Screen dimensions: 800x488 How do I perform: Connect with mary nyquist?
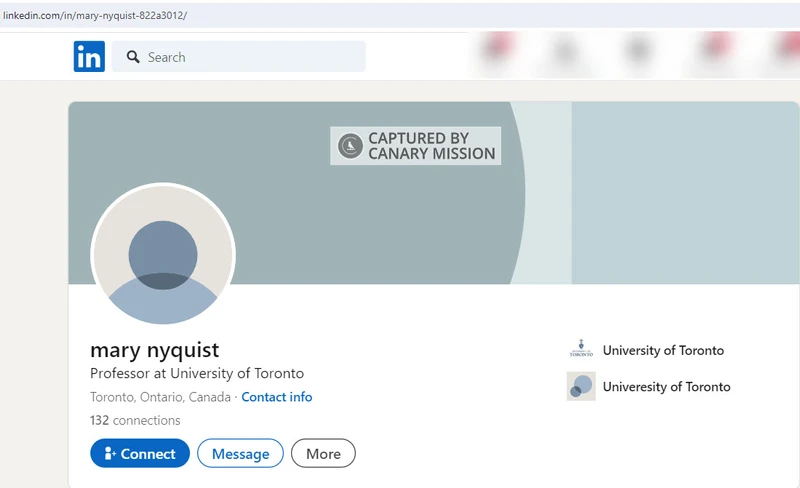pyautogui.click(x=140, y=453)
